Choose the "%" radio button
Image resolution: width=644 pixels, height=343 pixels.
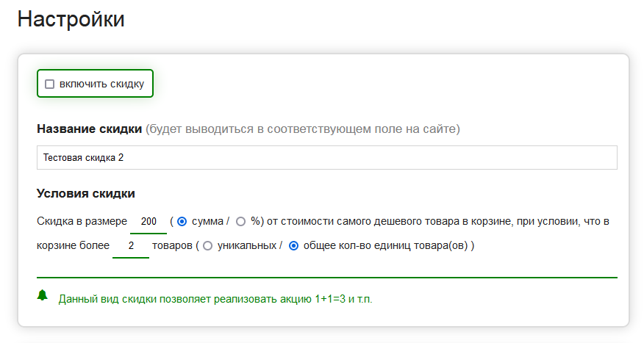tap(240, 221)
